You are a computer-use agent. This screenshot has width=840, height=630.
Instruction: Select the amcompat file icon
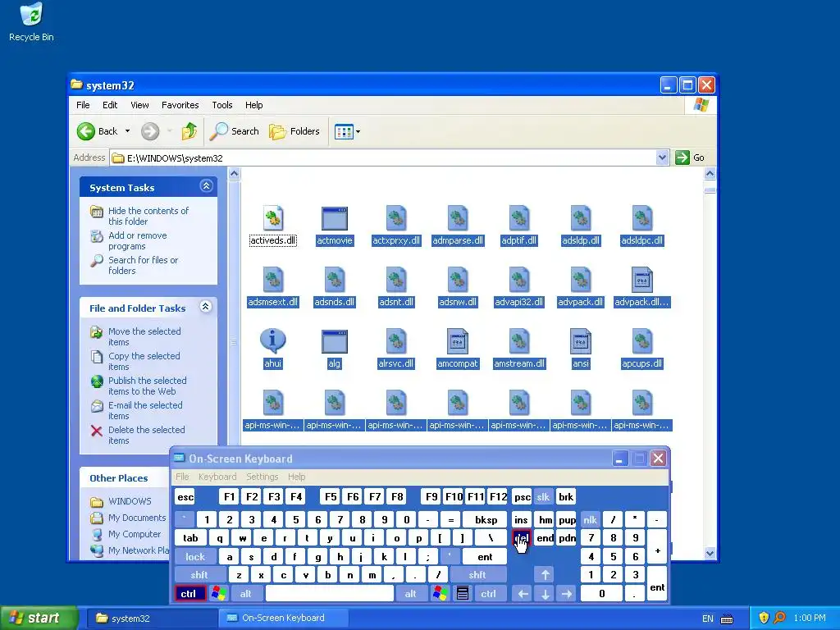point(458,341)
